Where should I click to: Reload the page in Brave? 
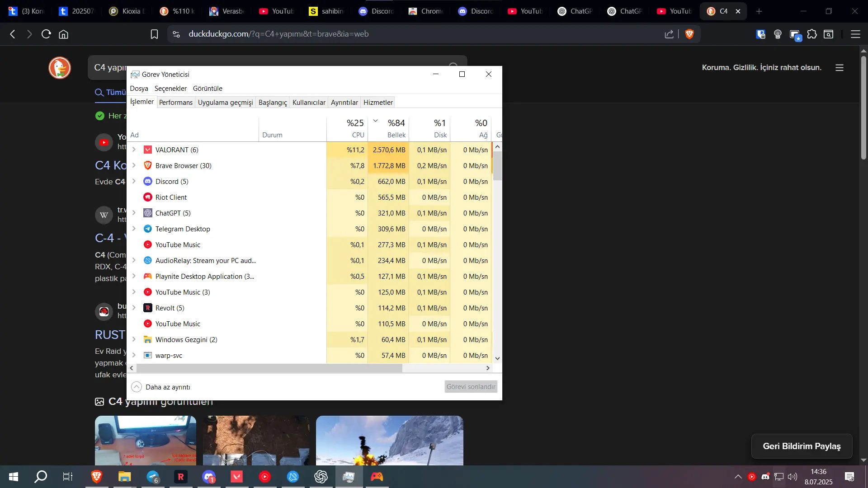tap(46, 34)
